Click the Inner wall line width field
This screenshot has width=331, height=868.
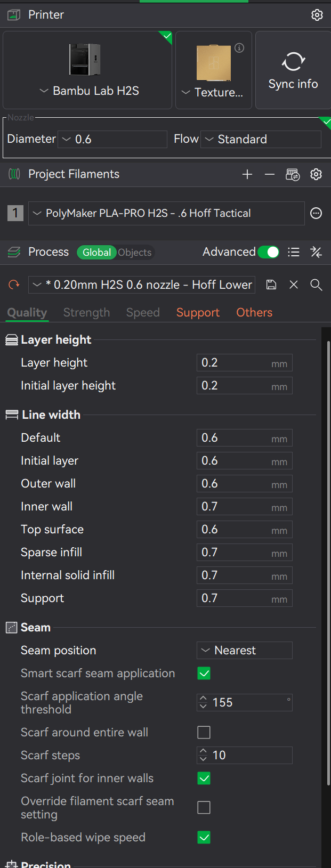(245, 507)
